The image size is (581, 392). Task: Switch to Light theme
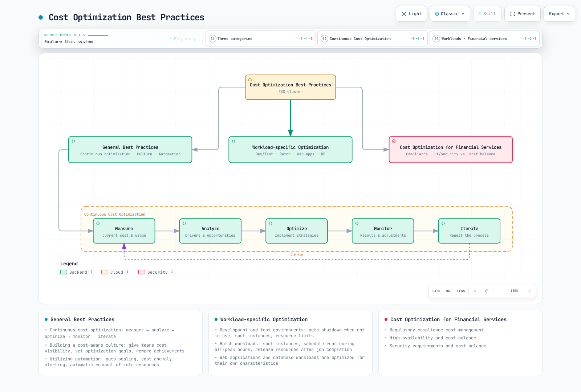[411, 14]
